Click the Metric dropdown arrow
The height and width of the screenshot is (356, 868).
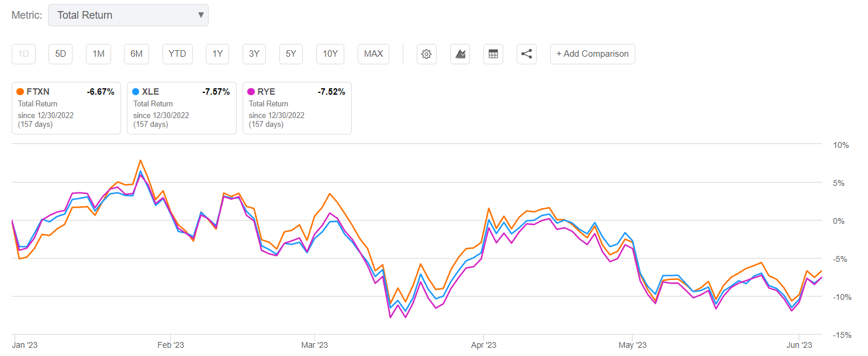(200, 15)
